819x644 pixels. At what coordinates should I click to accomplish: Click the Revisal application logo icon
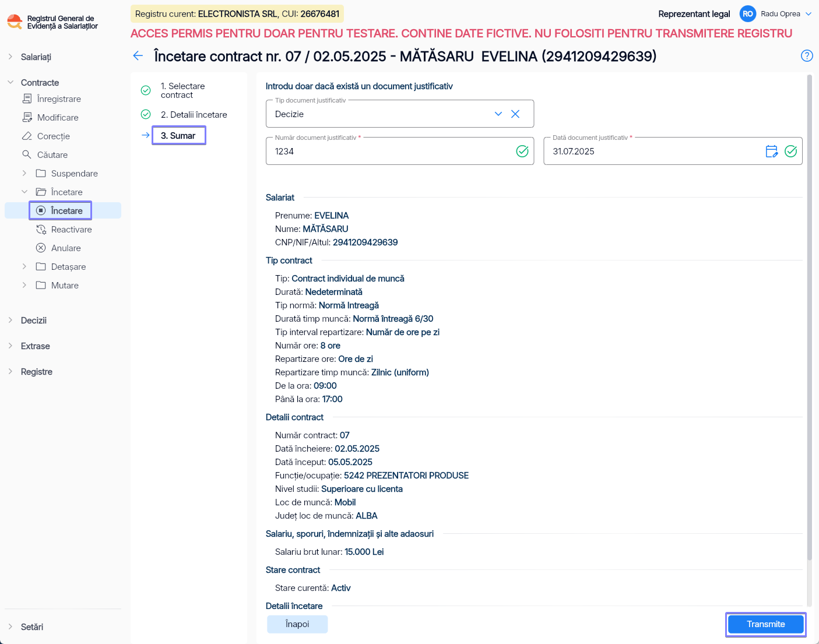[x=15, y=22]
